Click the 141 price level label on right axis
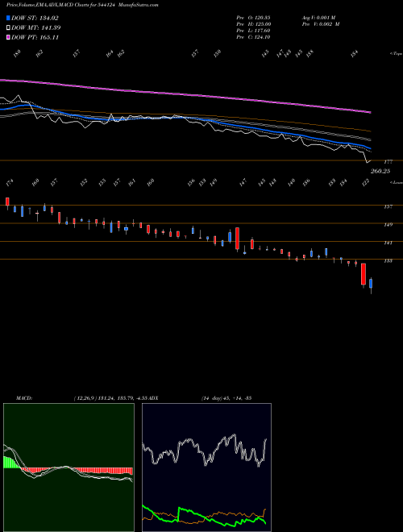The width and height of the screenshot is (403, 532). (388, 243)
